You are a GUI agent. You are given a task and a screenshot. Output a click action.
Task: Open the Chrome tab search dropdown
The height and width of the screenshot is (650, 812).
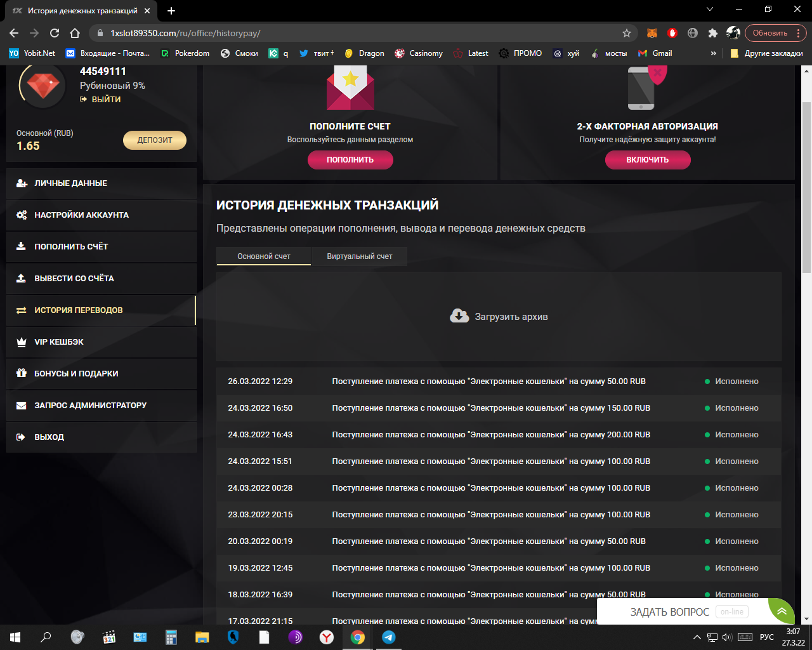coord(710,10)
